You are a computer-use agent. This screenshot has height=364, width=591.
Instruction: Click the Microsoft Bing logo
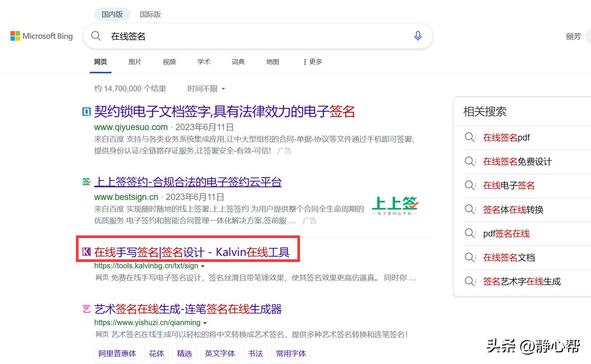pos(41,36)
